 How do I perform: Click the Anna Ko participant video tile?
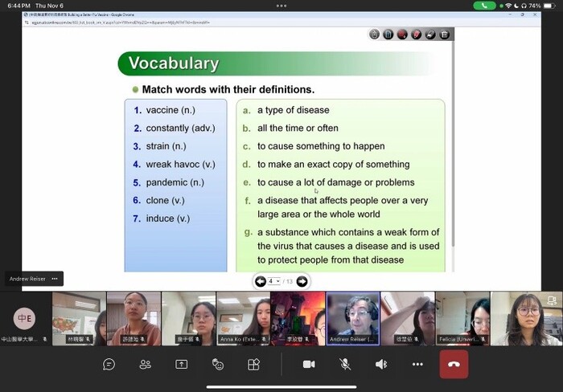coord(243,318)
